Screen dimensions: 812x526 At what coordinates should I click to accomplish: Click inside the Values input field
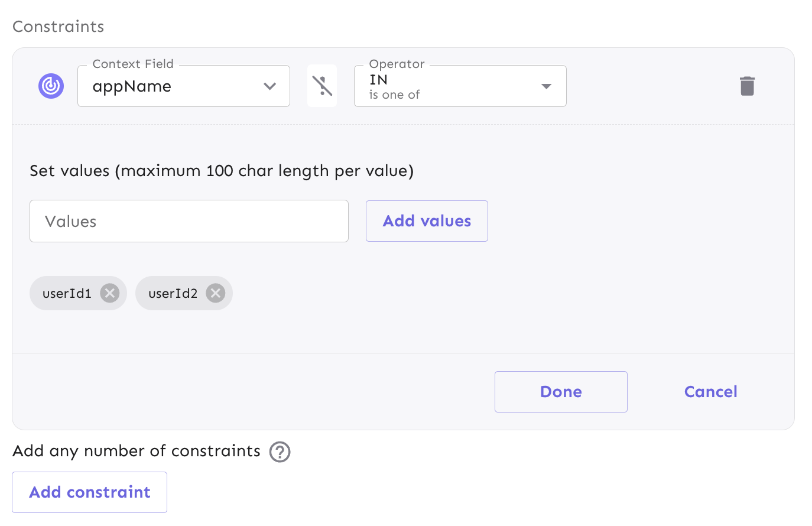(189, 221)
